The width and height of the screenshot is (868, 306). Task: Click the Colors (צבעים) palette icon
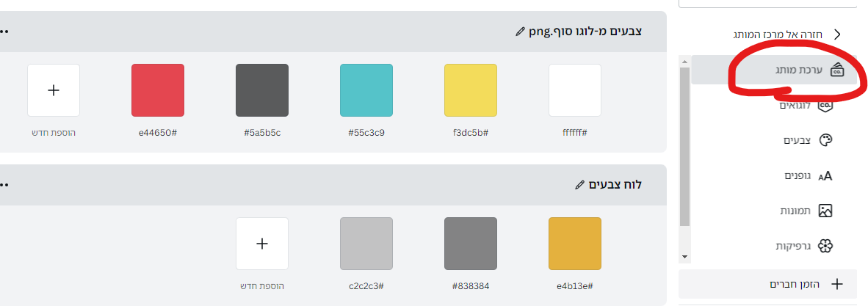pos(825,140)
